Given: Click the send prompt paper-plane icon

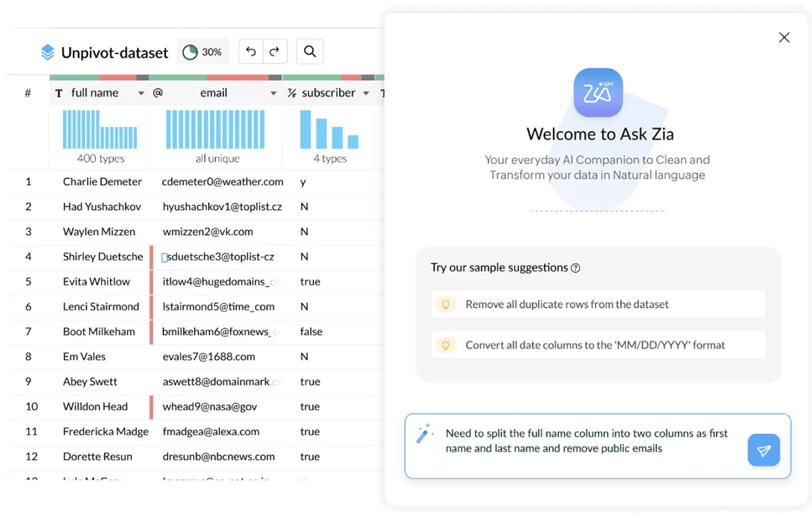Looking at the screenshot, I should coord(764,450).
